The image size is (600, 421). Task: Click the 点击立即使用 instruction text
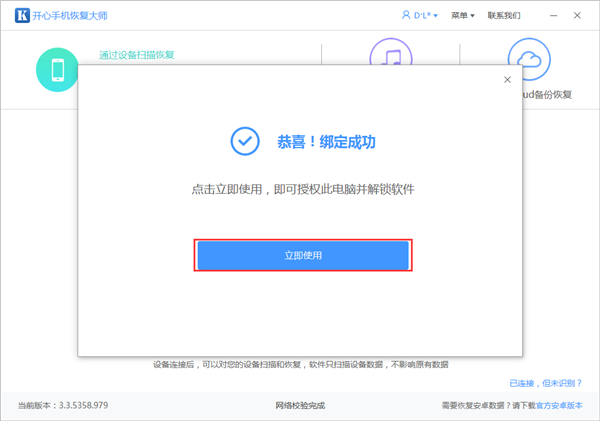point(303,189)
